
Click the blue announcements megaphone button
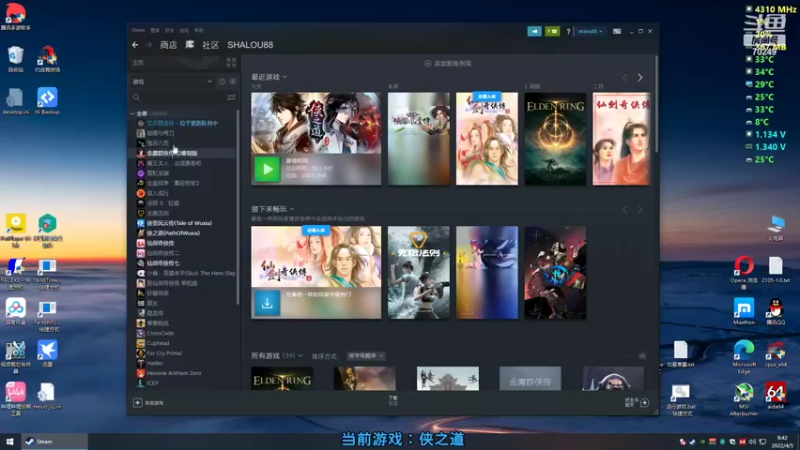[x=534, y=31]
